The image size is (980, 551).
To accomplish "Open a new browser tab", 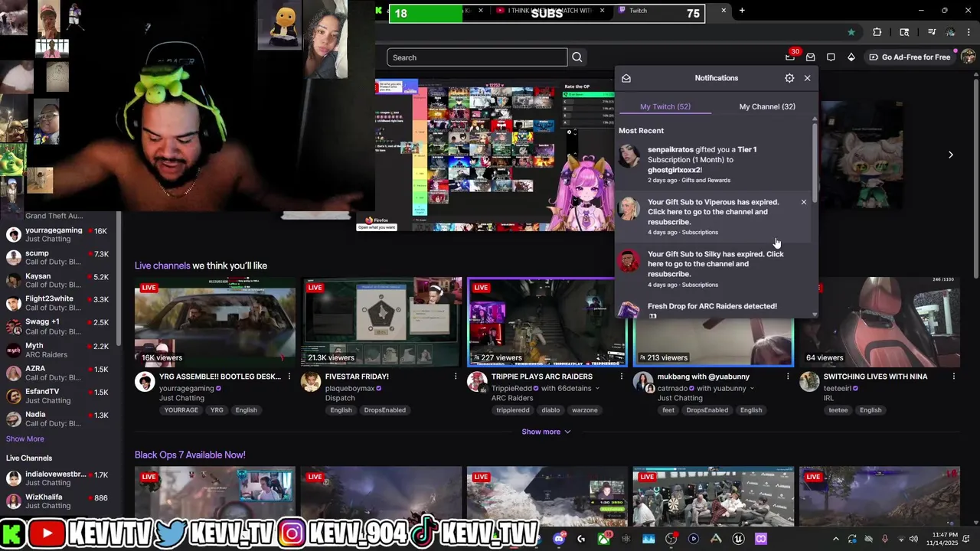I will click(742, 11).
